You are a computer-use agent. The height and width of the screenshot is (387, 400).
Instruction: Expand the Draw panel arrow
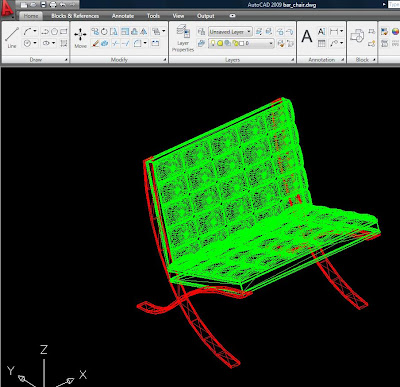click(66, 60)
